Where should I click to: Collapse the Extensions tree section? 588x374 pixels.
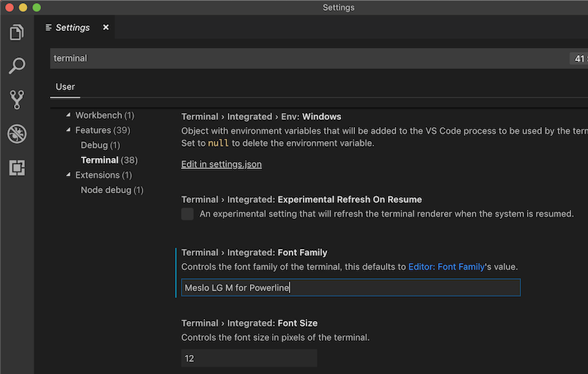[68, 175]
